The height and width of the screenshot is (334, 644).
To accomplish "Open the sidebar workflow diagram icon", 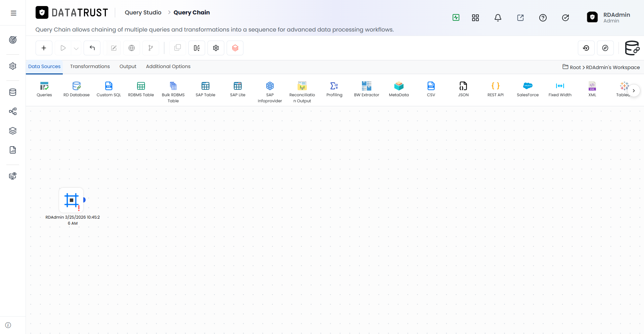I will tap(13, 111).
